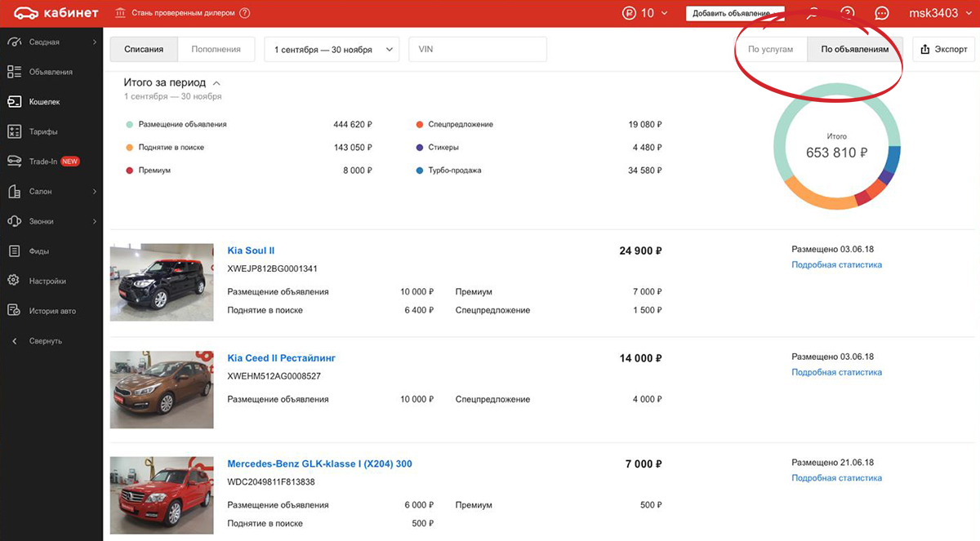
Task: Select the Пополнения toggle
Action: [216, 49]
